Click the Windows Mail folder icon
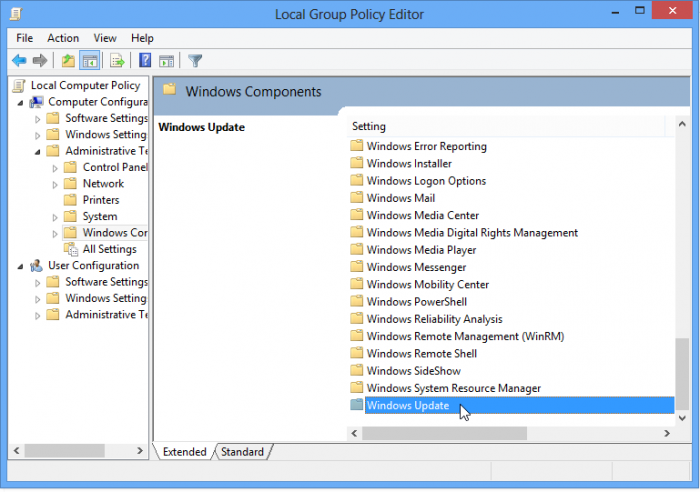Image resolution: width=700 pixels, height=492 pixels. [356, 197]
